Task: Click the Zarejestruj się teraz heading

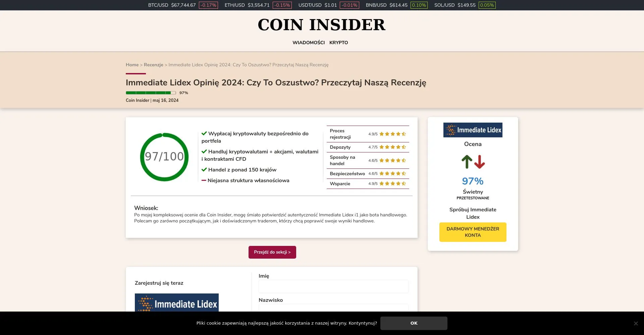Action: coord(159,283)
